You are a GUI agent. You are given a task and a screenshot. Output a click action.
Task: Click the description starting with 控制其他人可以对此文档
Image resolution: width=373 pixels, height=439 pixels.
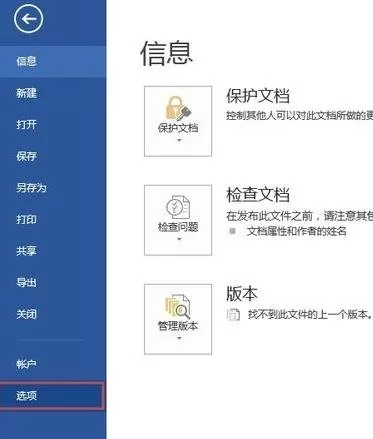(299, 115)
